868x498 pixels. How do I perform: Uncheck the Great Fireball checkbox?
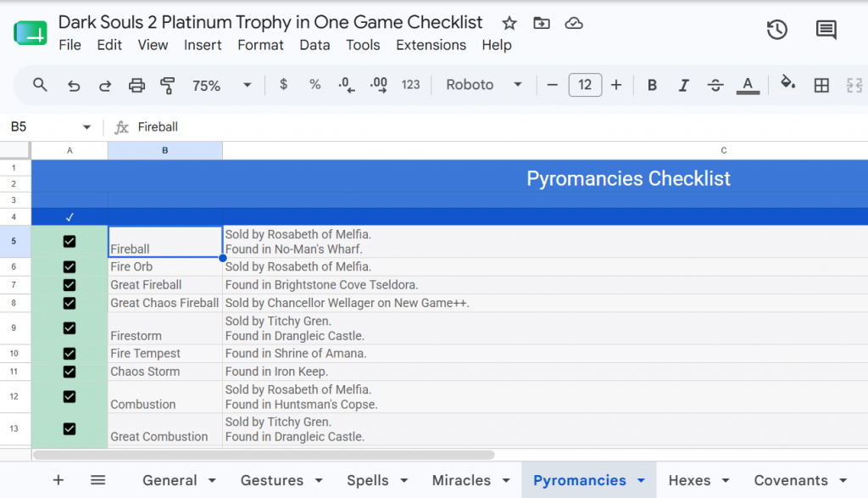[70, 285]
